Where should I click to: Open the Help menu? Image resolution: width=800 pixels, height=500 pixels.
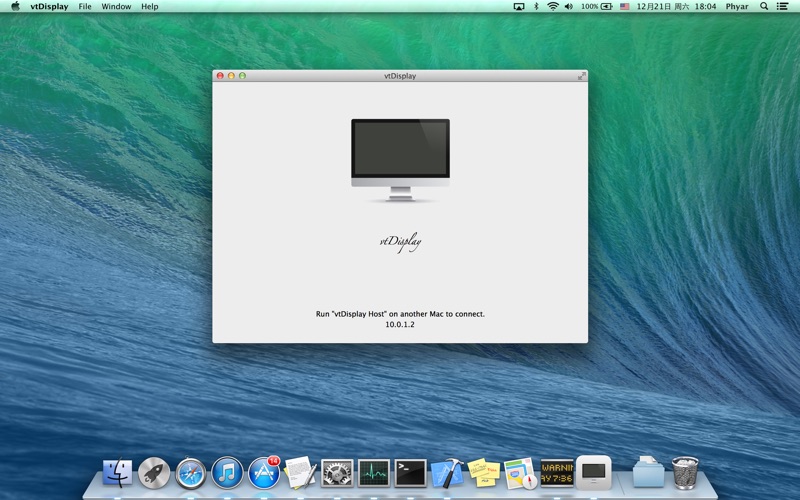(x=149, y=7)
